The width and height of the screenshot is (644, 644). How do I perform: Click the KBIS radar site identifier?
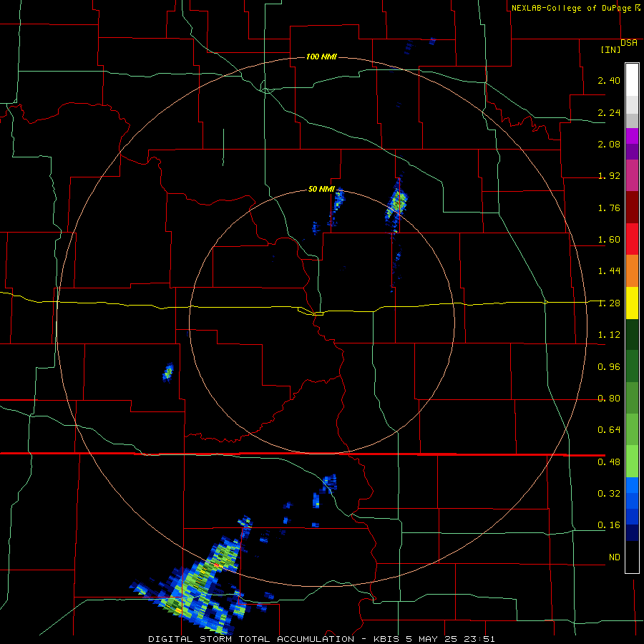click(387, 639)
